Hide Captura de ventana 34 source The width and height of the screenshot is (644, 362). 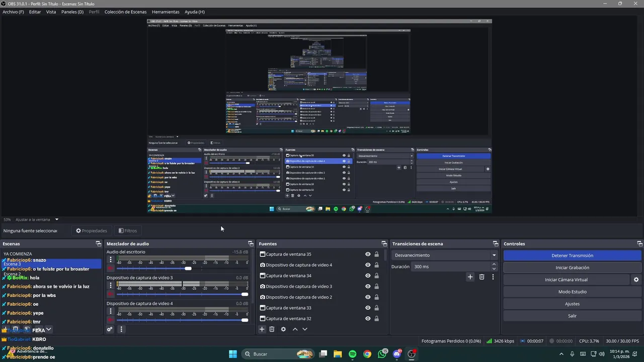pyautogui.click(x=368, y=276)
